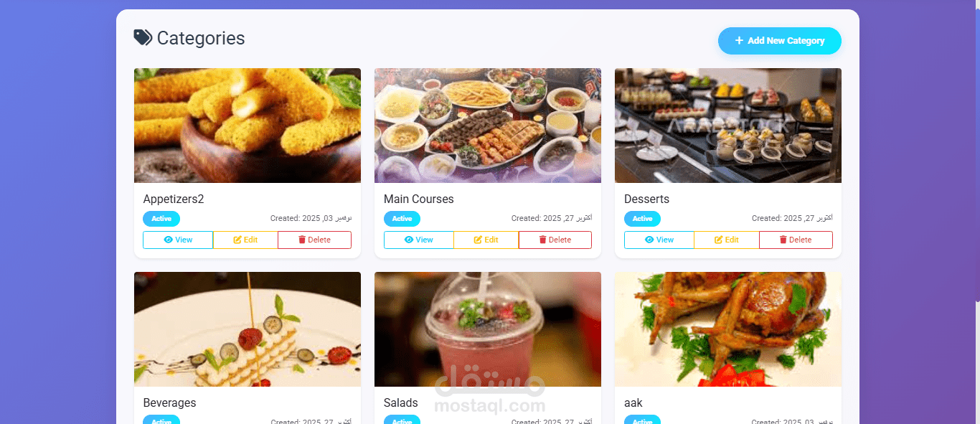Edit the Desserts category
Image resolution: width=980 pixels, height=424 pixels.
pyautogui.click(x=727, y=240)
